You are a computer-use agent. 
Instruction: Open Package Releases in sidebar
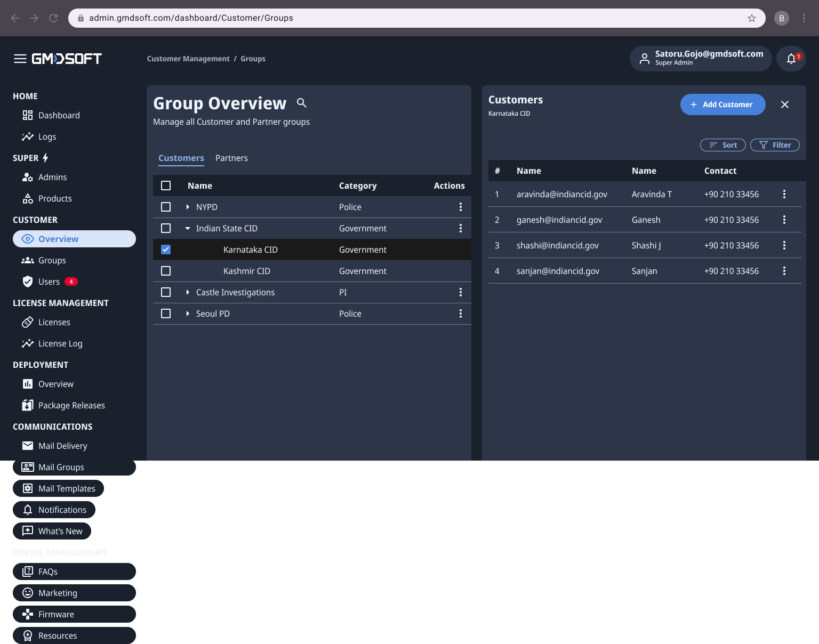pyautogui.click(x=74, y=405)
